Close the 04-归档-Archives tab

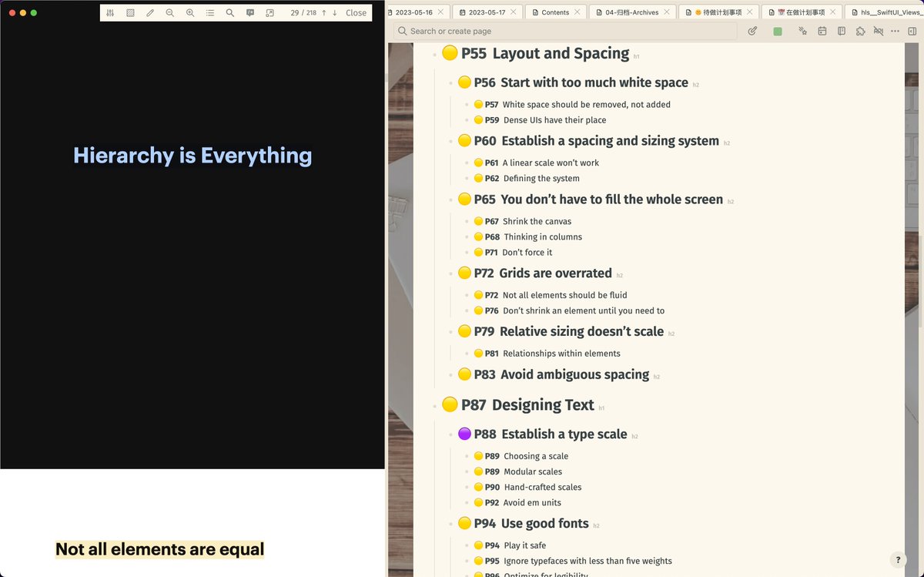[x=668, y=12]
